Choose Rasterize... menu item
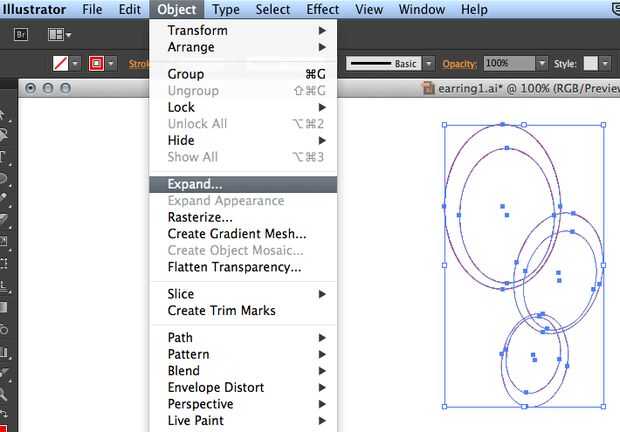The width and height of the screenshot is (620, 432). coord(243,217)
